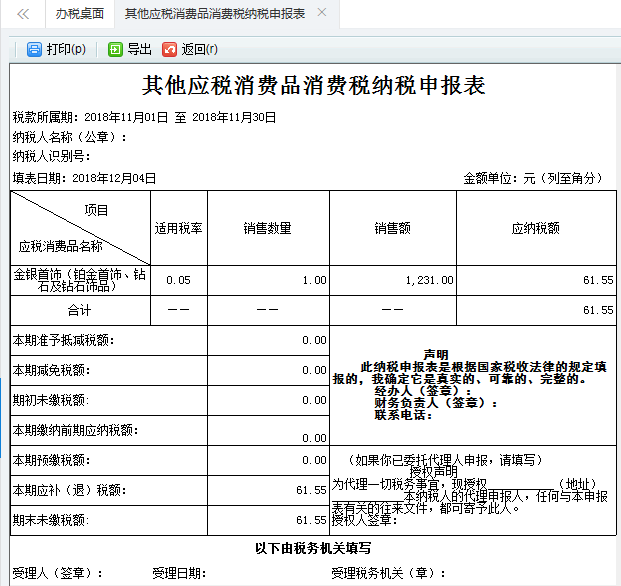
Task: Click the 期初未缴税额 row label
Action: pos(51,400)
